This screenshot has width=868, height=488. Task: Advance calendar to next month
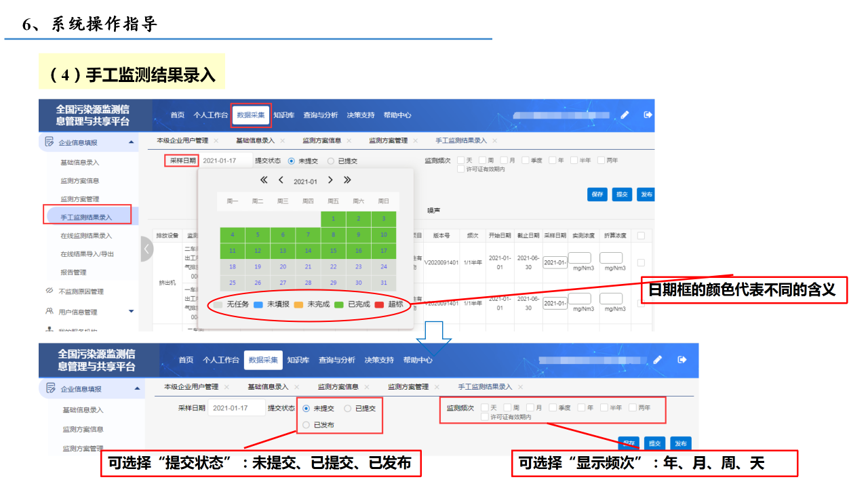coord(330,180)
